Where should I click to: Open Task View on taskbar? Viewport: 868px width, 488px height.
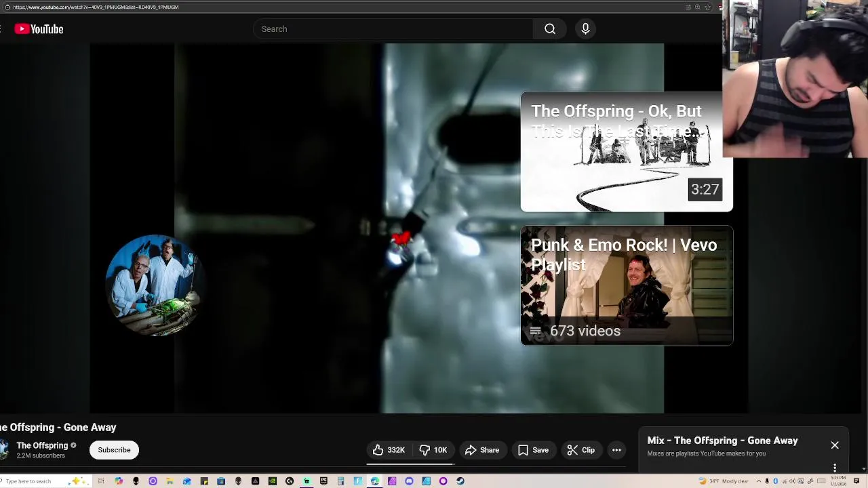[x=101, y=481]
